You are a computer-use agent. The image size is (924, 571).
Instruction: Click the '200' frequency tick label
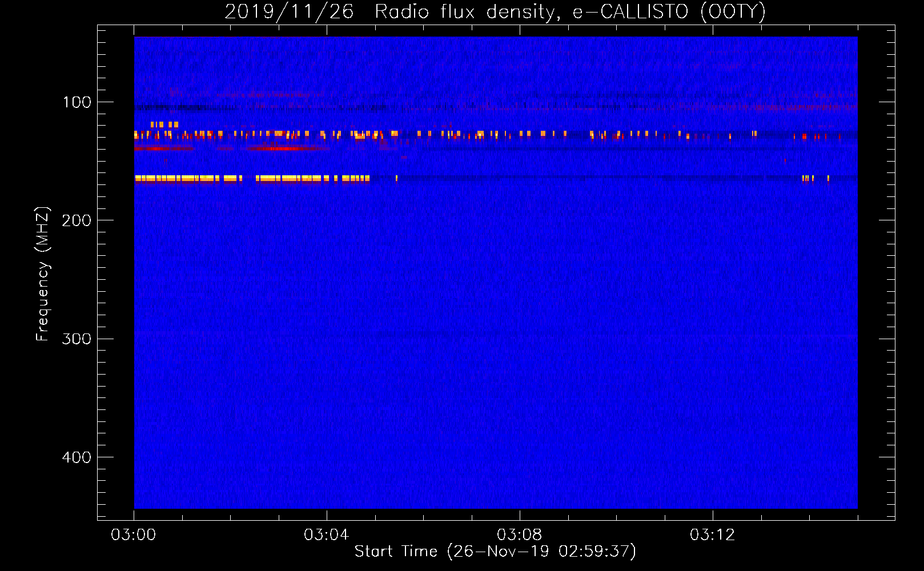(77, 221)
